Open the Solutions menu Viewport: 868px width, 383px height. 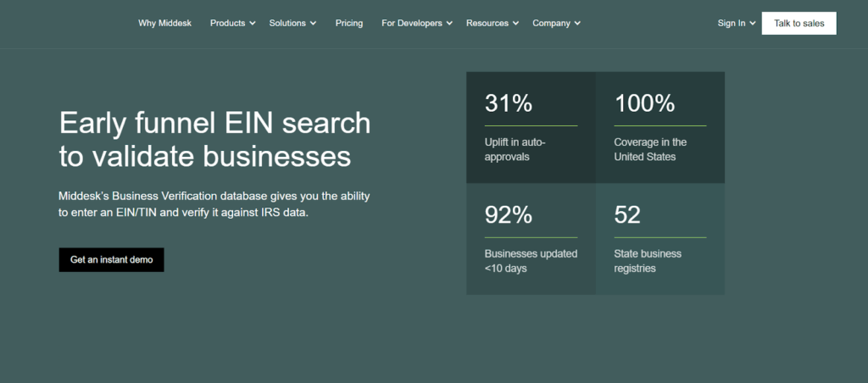tap(287, 23)
